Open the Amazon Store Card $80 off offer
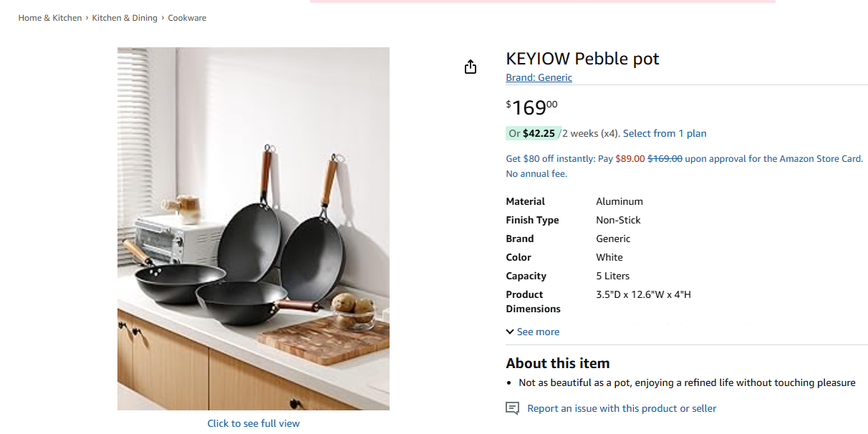 coord(684,159)
